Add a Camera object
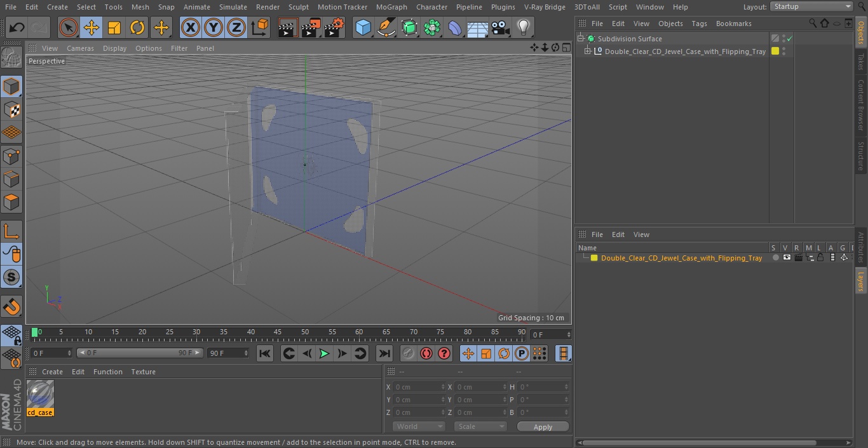 click(501, 27)
